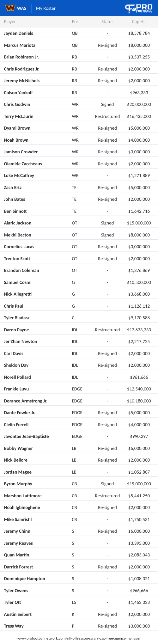The image size is (158, 644).
Task: Click Chris Godwin player name
Action: pos(17,104)
